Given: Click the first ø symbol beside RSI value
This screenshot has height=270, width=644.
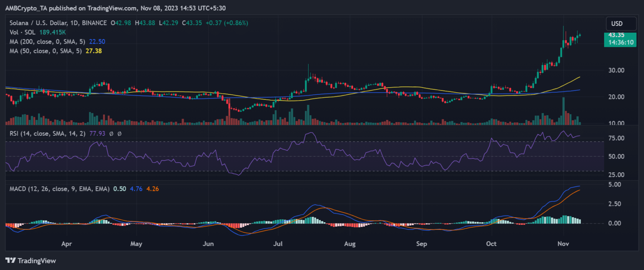Looking at the screenshot, I should tap(112, 133).
